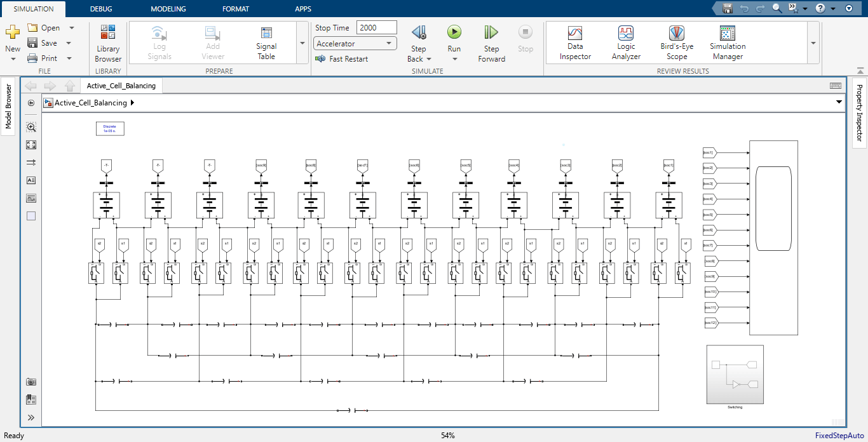Insert image tool in palette
Image resolution: width=868 pixels, height=442 pixels.
[31, 198]
